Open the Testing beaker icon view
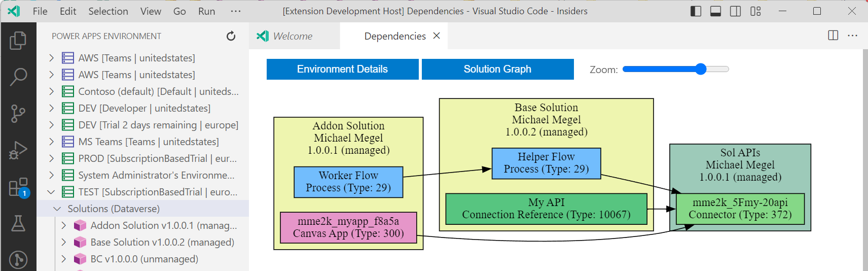This screenshot has width=868, height=271. pos(18,223)
